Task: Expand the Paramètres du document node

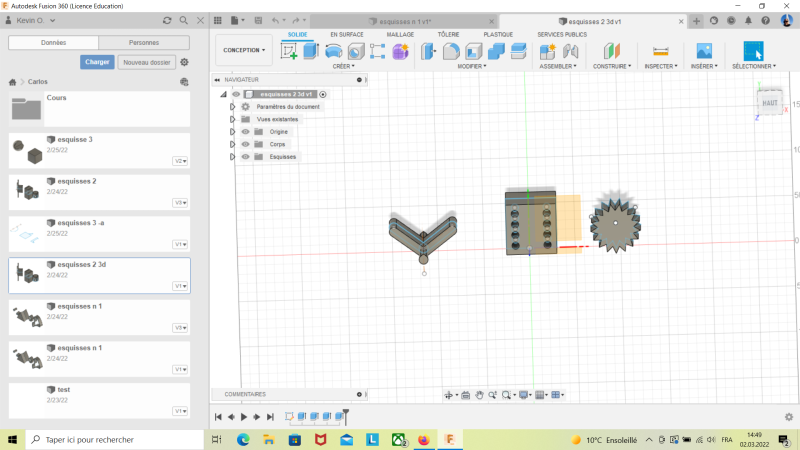Action: click(x=233, y=106)
